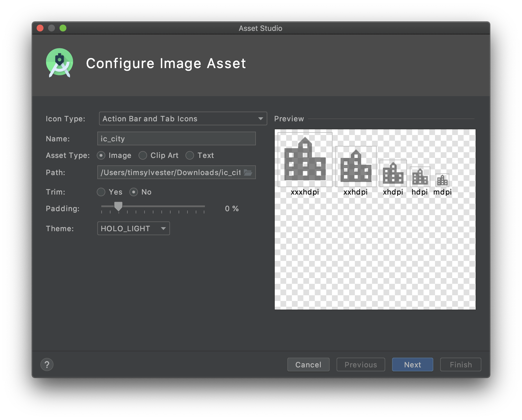Click the Theme label

60,229
